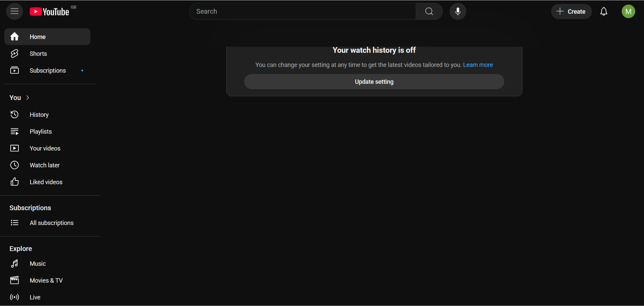Select the Watch later icon
Viewport: 644px width, 306px height.
click(x=15, y=165)
